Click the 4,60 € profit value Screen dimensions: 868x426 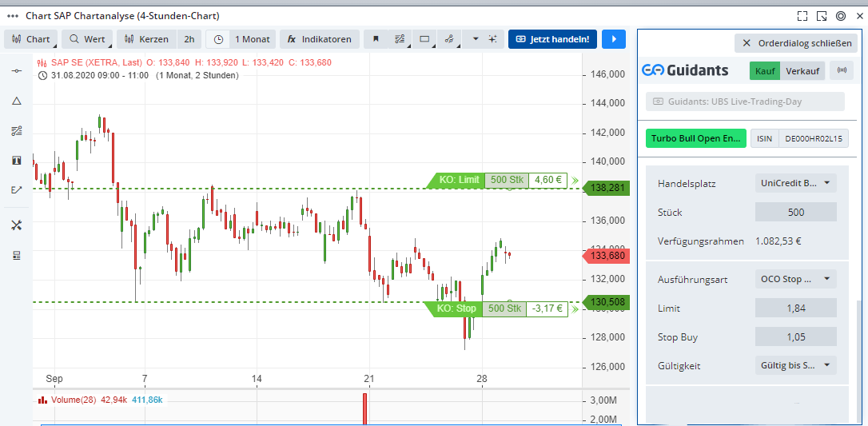pos(547,180)
